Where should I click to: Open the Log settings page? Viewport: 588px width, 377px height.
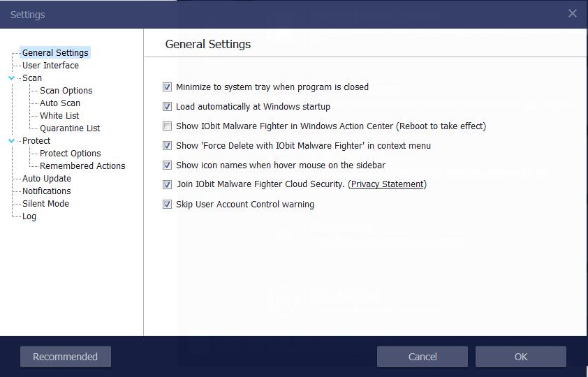pyautogui.click(x=29, y=216)
